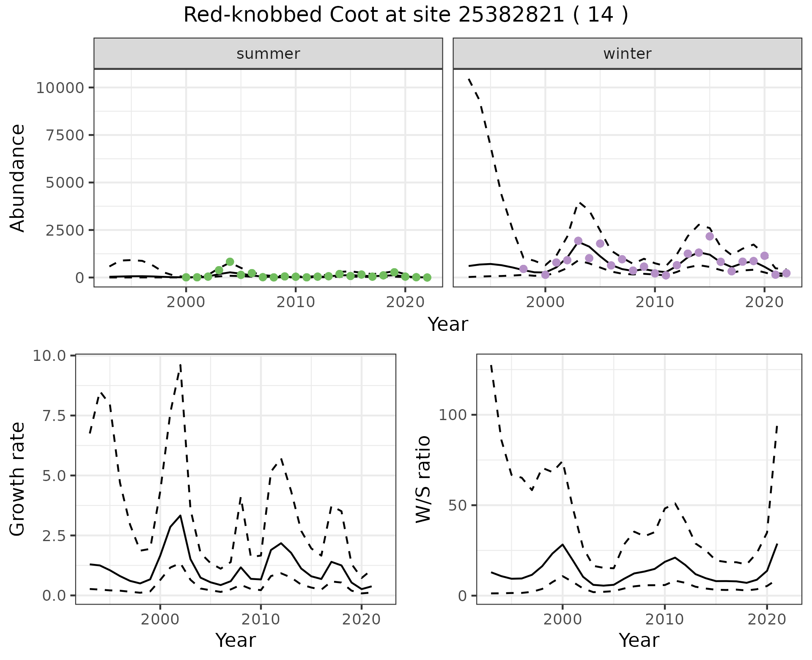Click 2000 tick on growth rate plot
The image size is (812, 660).
click(x=160, y=619)
